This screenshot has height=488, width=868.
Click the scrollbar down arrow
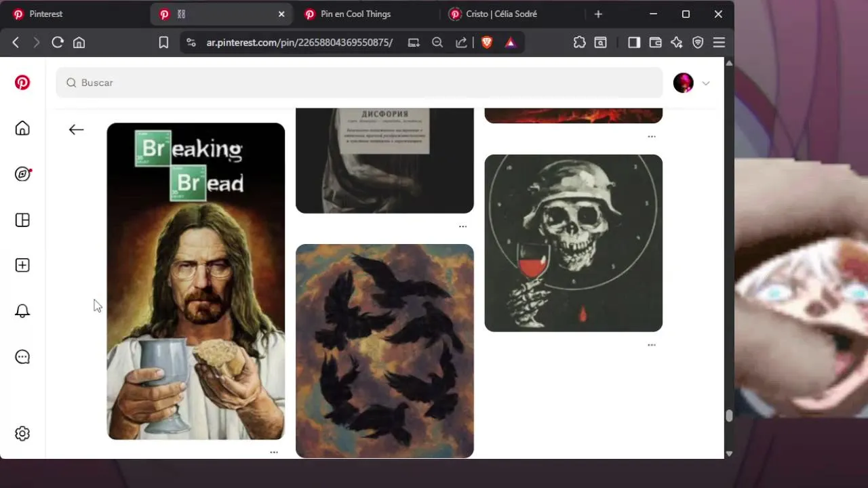pos(729,453)
